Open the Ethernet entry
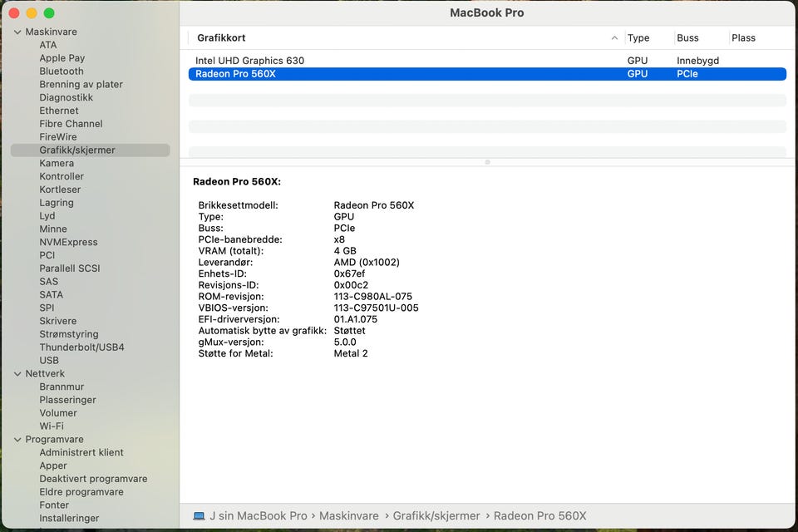798x532 pixels. click(59, 111)
